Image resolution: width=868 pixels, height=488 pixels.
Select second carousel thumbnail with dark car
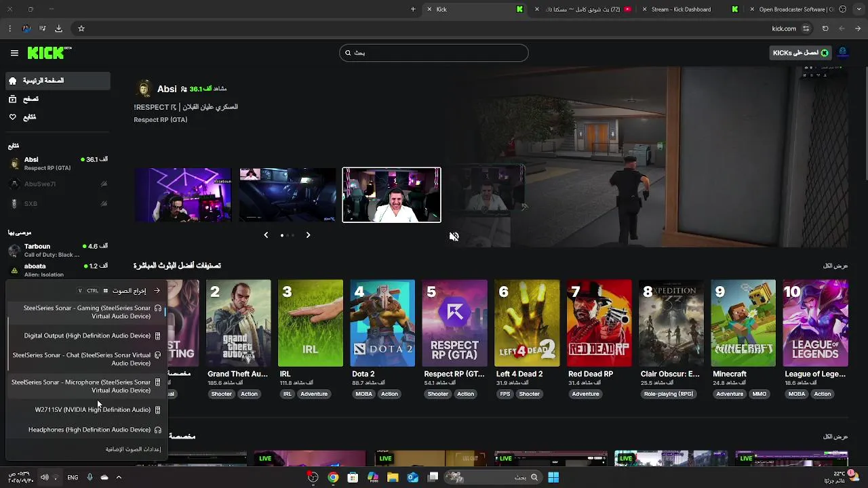(288, 195)
